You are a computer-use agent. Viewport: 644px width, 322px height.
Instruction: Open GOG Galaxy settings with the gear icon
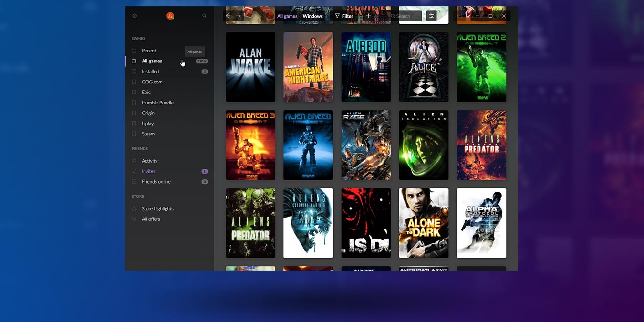pos(135,16)
